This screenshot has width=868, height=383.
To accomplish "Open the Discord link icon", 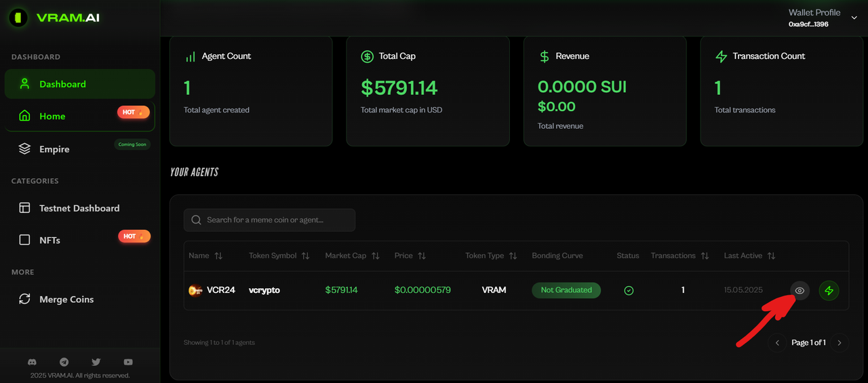I will [x=32, y=363].
